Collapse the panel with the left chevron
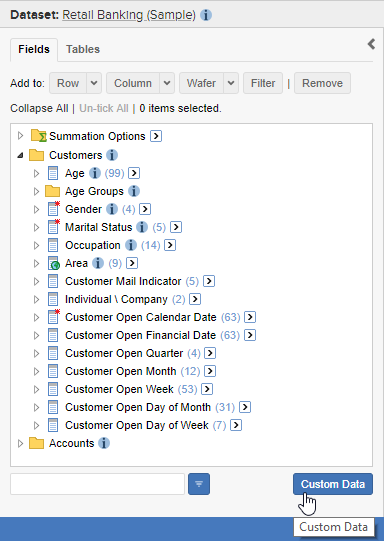 tap(371, 44)
